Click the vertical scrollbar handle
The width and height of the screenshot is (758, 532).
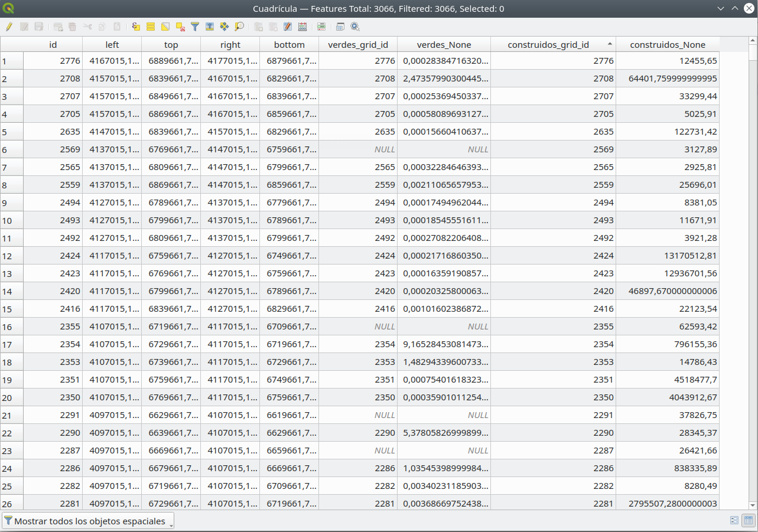pyautogui.click(x=753, y=53)
